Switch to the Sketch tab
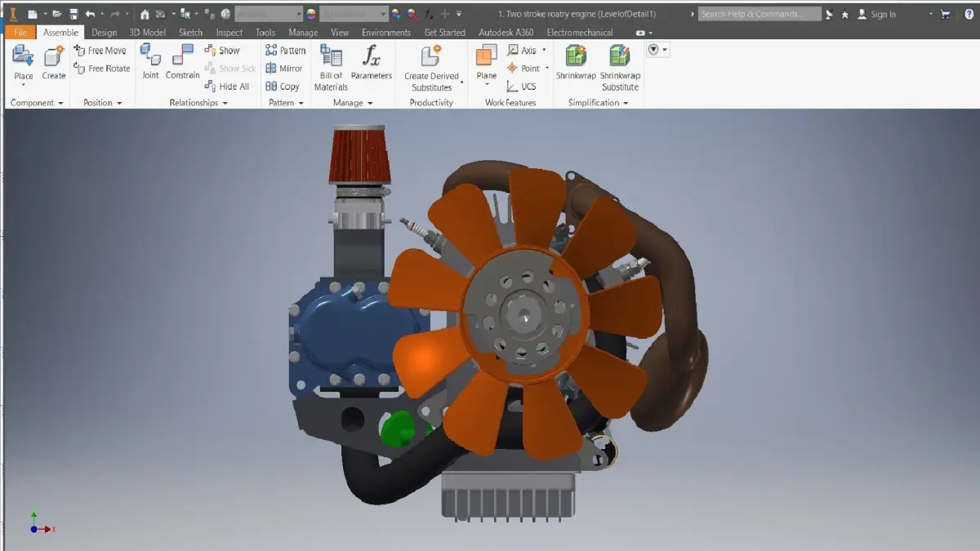980x551 pixels. [x=190, y=33]
